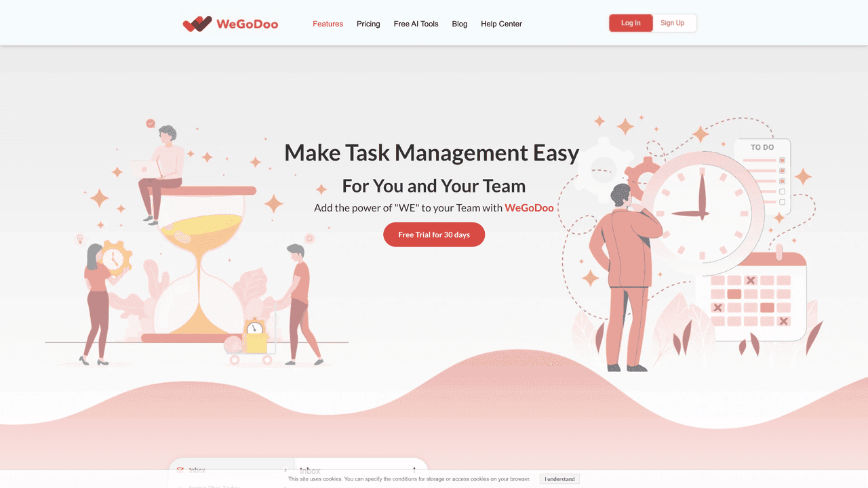Click the Sign Up button
This screenshot has width=868, height=488.
(x=673, y=23)
